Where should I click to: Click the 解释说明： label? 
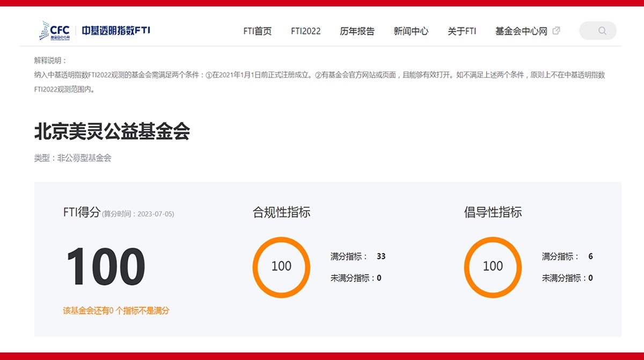50,61
